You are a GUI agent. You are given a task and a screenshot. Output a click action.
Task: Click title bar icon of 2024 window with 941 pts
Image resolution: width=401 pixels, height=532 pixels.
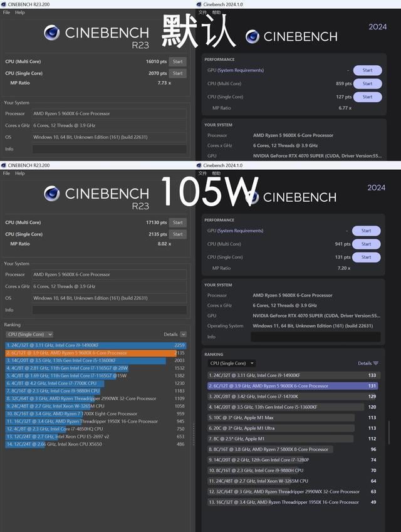(199, 165)
